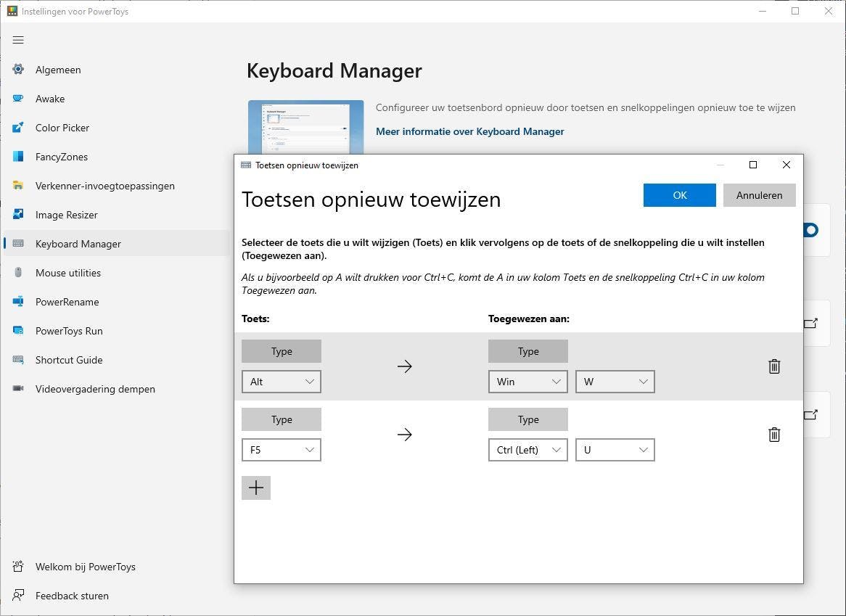This screenshot has height=616, width=846.
Task: Delete the Alt to Win+W mapping
Action: coord(774,366)
